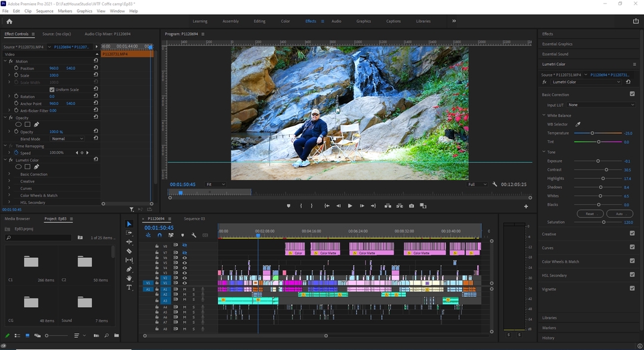Open the Sequence menu
644x350 pixels.
click(x=44, y=11)
